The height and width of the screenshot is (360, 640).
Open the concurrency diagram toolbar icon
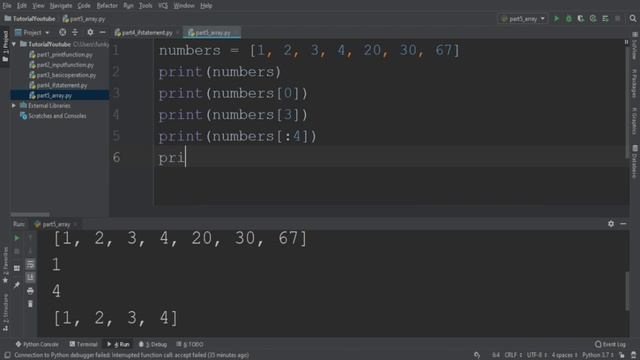605,19
